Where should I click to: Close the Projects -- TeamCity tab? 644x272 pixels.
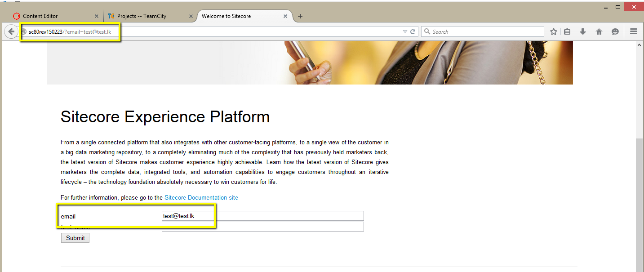pos(191,16)
